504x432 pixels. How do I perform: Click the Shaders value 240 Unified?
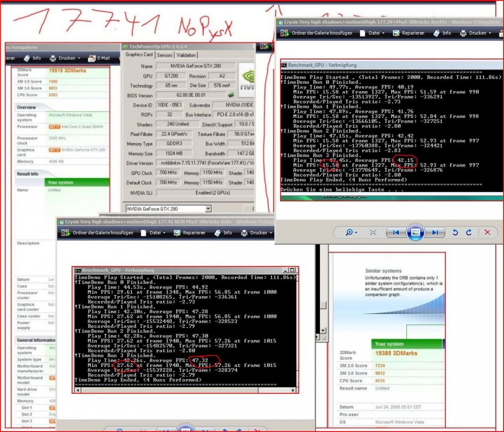tap(178, 124)
